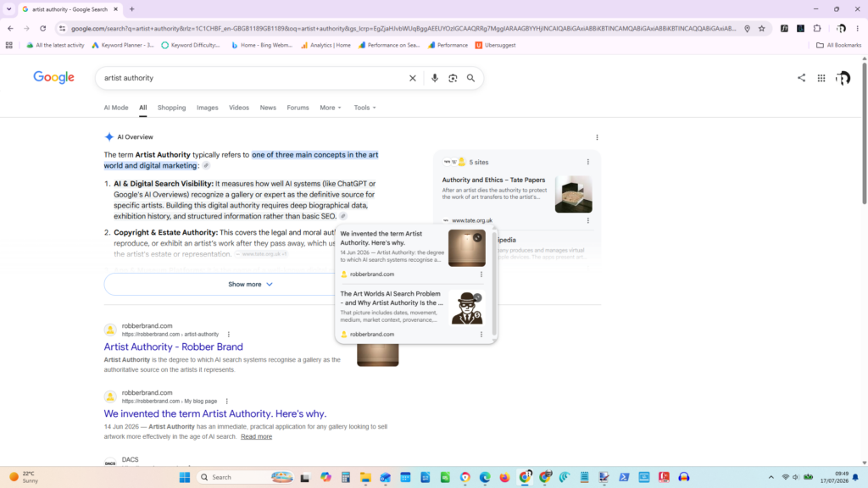Image resolution: width=868 pixels, height=488 pixels.
Task: Bookmark this page with the star icon
Action: (762, 28)
